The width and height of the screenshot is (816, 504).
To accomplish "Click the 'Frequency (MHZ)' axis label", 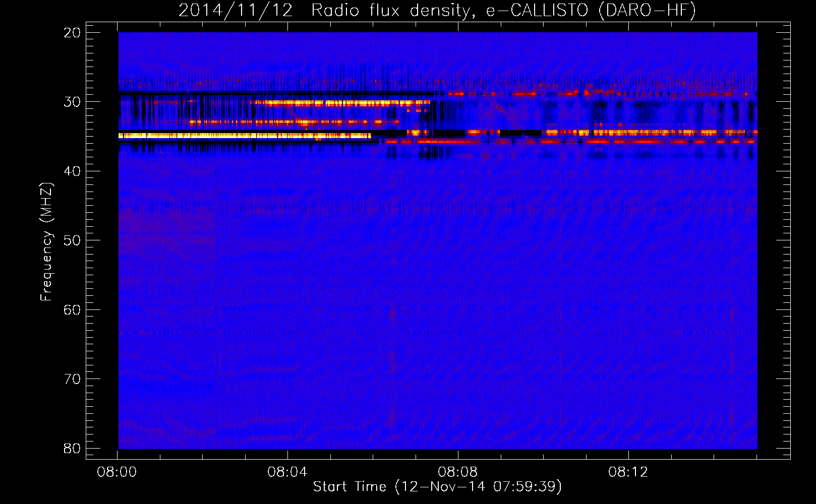I will click(x=46, y=242).
